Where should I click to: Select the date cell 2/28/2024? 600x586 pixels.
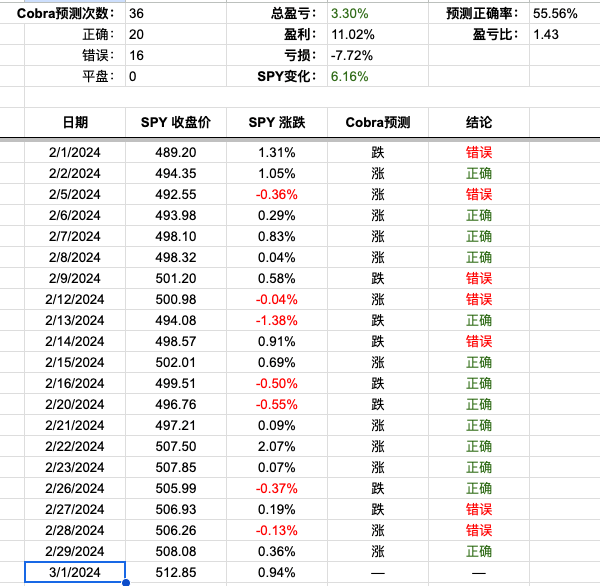click(75, 530)
